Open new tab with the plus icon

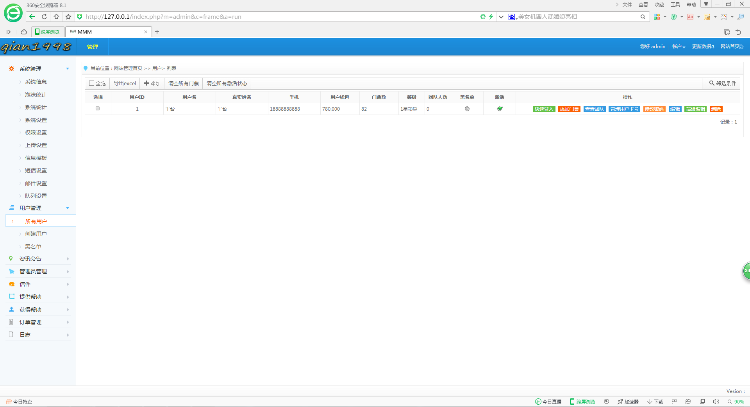157,32
